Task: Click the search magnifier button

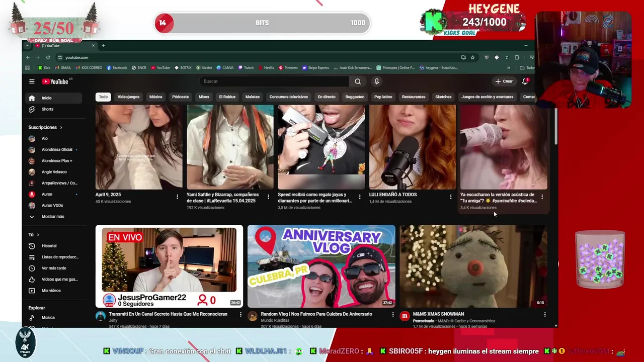Action: (358, 81)
